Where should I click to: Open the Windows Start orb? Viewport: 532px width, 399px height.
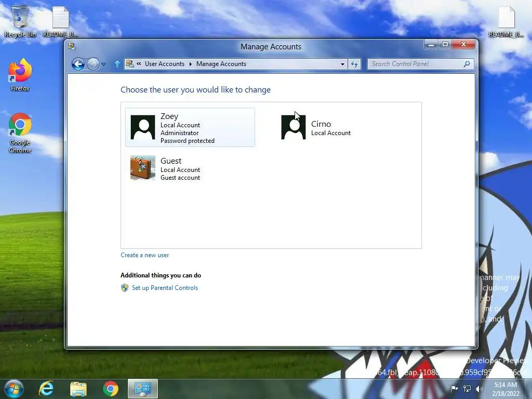[x=14, y=389]
